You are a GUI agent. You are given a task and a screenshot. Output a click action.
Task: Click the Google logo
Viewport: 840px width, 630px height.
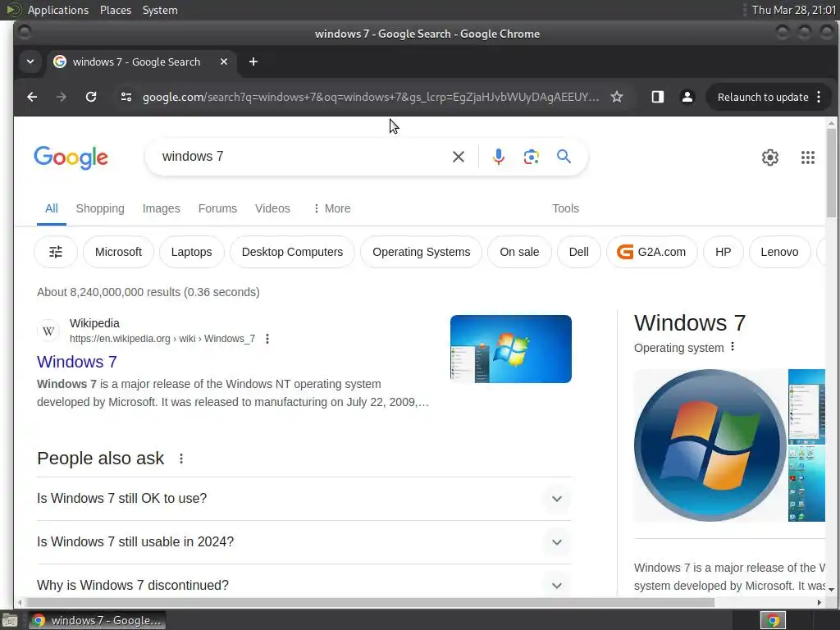(x=71, y=157)
